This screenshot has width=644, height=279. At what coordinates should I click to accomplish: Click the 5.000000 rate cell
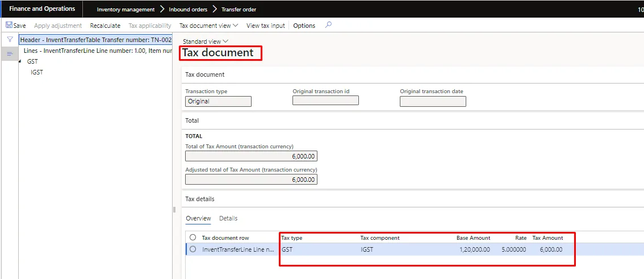tap(513, 249)
